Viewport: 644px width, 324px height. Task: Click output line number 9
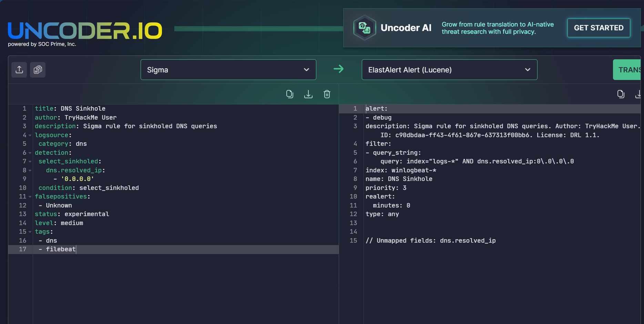(x=355, y=188)
